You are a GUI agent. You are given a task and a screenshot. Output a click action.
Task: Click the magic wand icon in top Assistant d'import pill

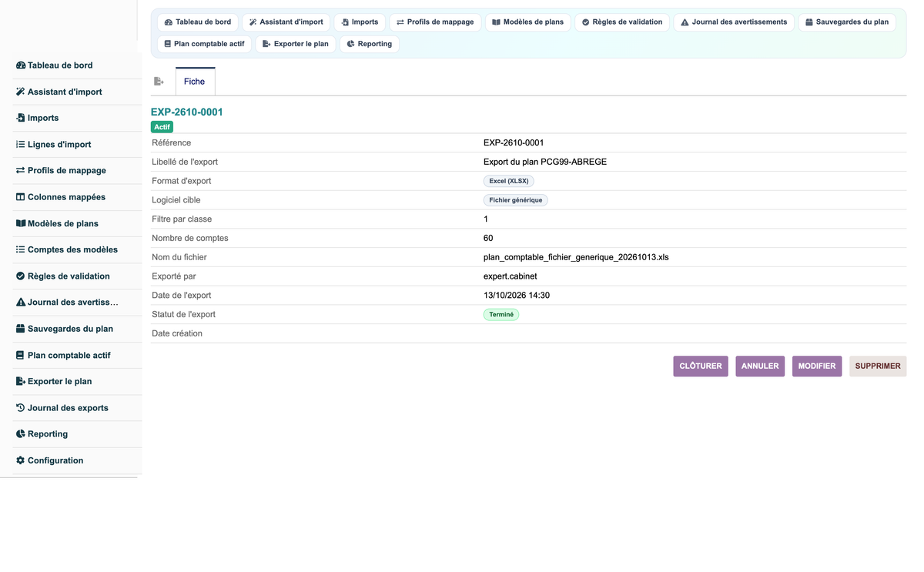click(x=253, y=22)
